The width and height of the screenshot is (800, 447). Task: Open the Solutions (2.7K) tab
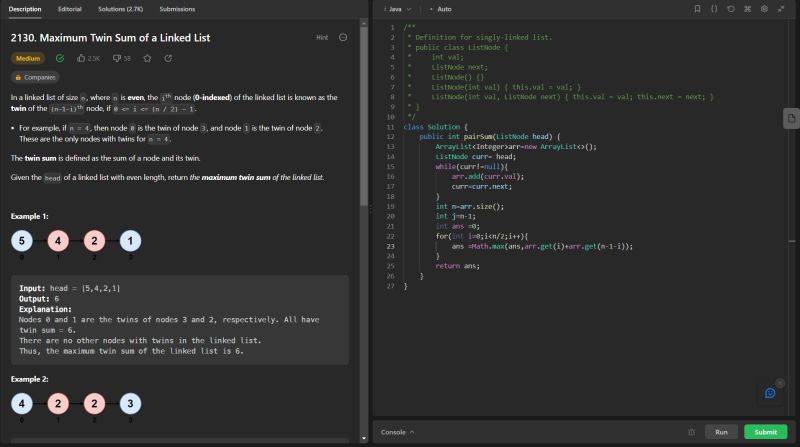pos(120,9)
